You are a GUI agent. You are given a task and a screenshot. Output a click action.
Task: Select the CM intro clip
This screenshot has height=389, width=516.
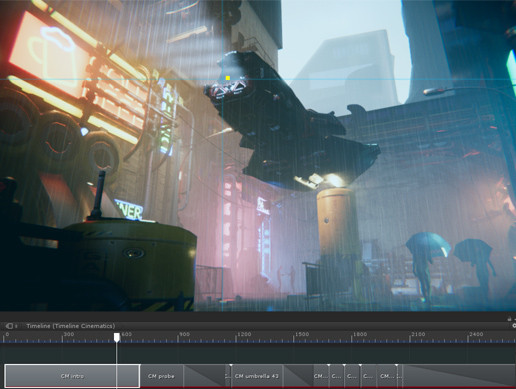point(72,376)
